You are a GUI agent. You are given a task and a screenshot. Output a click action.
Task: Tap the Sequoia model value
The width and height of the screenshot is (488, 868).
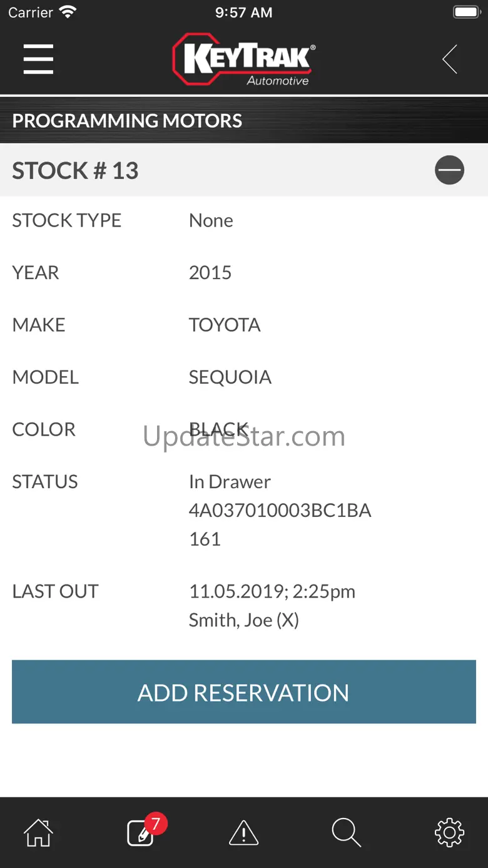point(230,377)
